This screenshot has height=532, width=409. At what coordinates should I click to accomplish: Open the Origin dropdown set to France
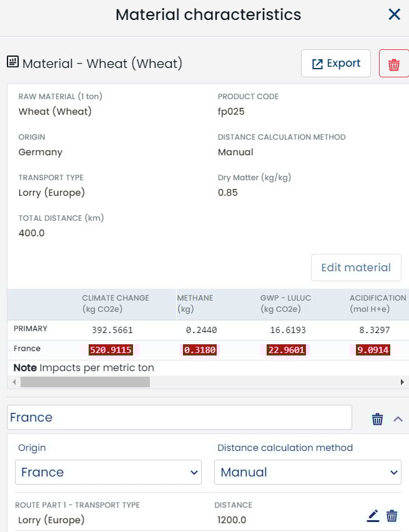pyautogui.click(x=108, y=472)
